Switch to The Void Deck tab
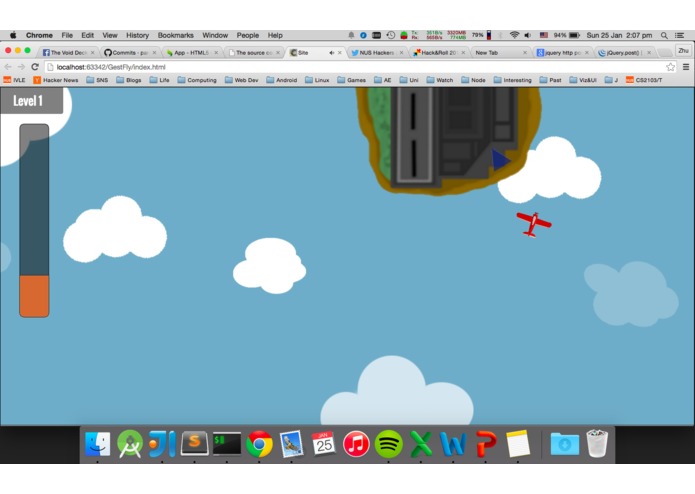The width and height of the screenshot is (695, 494). 68,52
